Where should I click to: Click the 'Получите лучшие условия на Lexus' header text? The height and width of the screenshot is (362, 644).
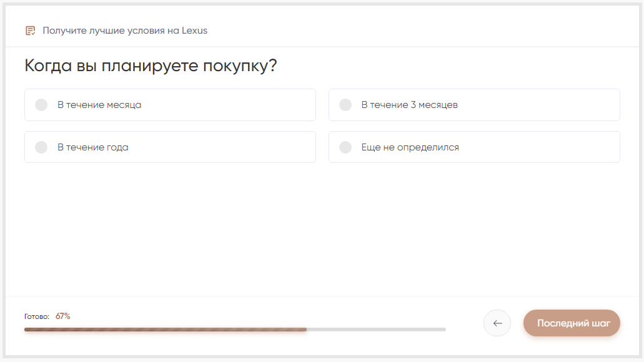pyautogui.click(x=125, y=31)
